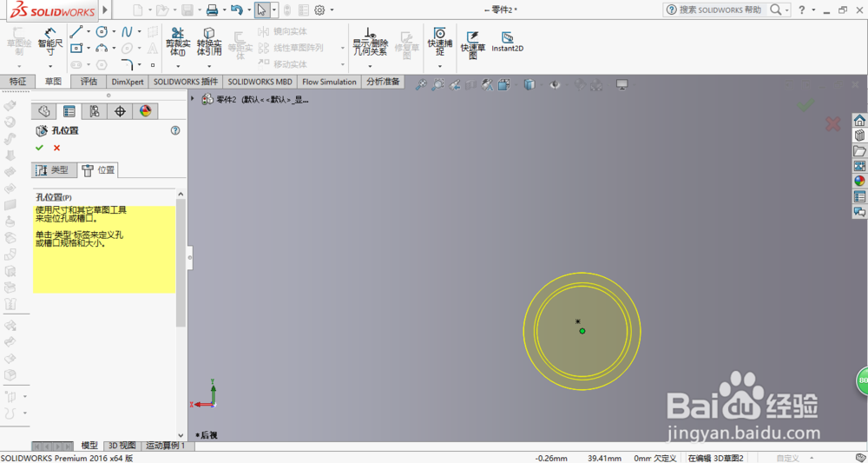The height and width of the screenshot is (463, 868).
Task: Switch to 类型 (Type) tab
Action: pos(54,170)
